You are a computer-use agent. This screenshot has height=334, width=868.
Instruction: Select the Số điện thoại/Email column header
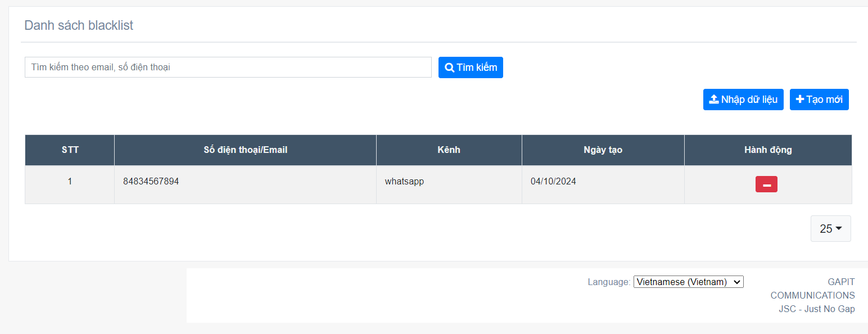coord(246,150)
